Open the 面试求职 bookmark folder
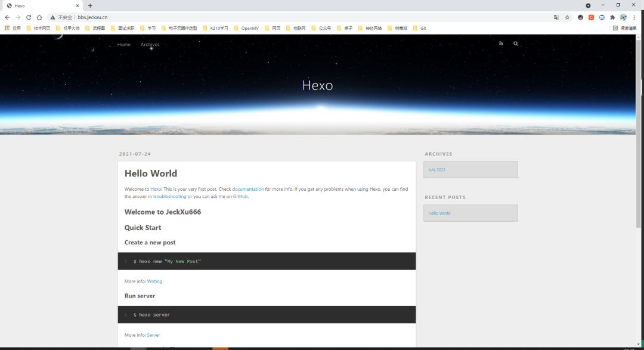The image size is (644, 350). coord(122,29)
